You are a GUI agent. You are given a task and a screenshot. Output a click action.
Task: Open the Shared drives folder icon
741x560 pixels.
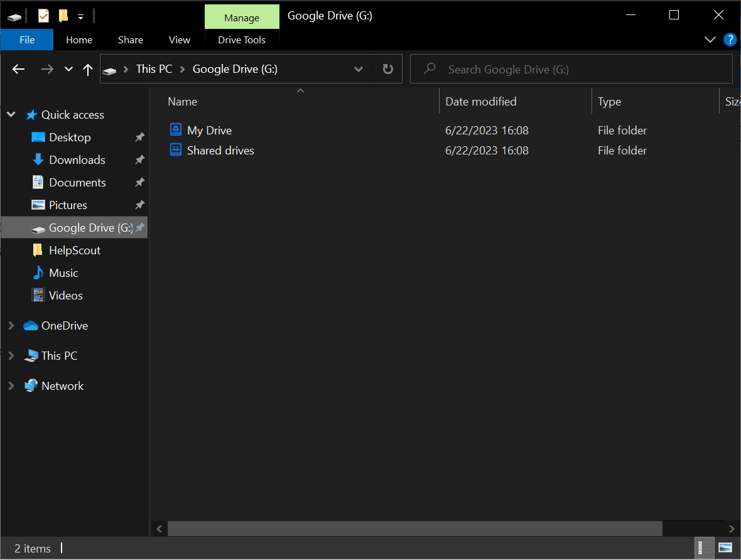pyautogui.click(x=176, y=150)
